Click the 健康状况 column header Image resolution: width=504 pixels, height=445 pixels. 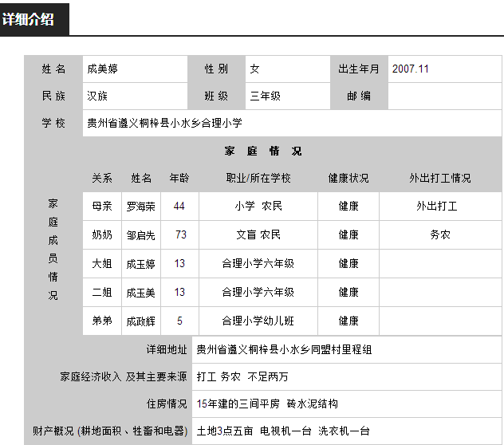348,178
